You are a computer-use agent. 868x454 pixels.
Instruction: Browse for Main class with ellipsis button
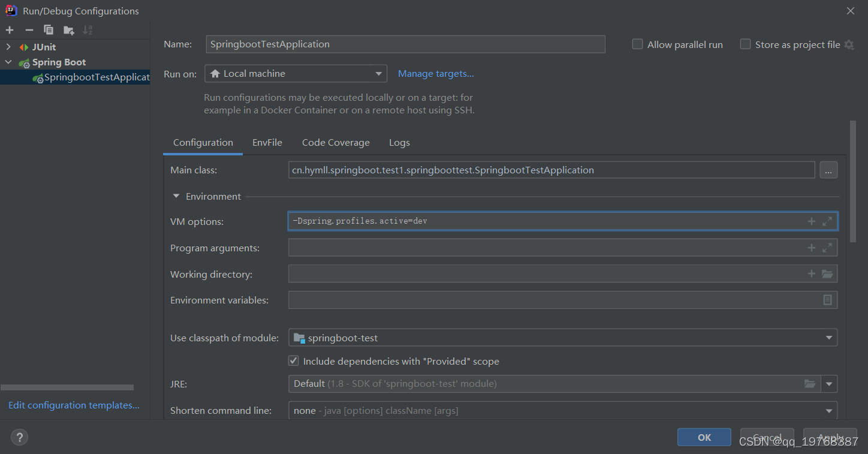(828, 170)
